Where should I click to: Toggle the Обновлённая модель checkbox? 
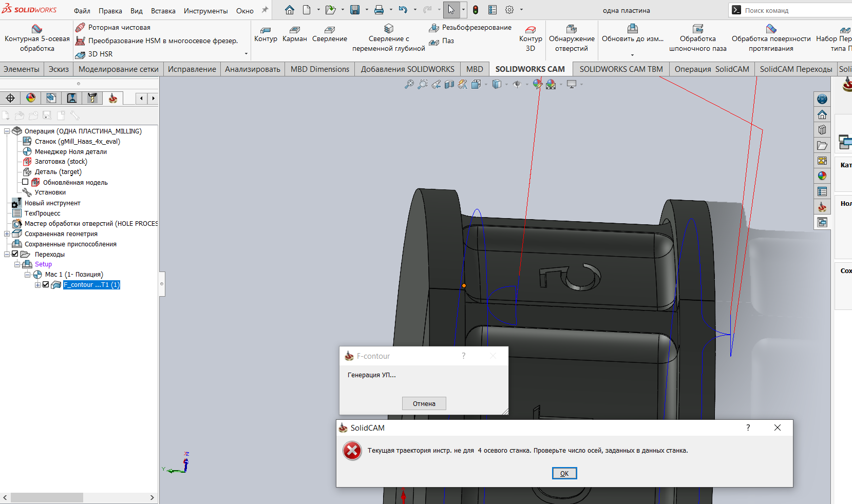pos(25,182)
